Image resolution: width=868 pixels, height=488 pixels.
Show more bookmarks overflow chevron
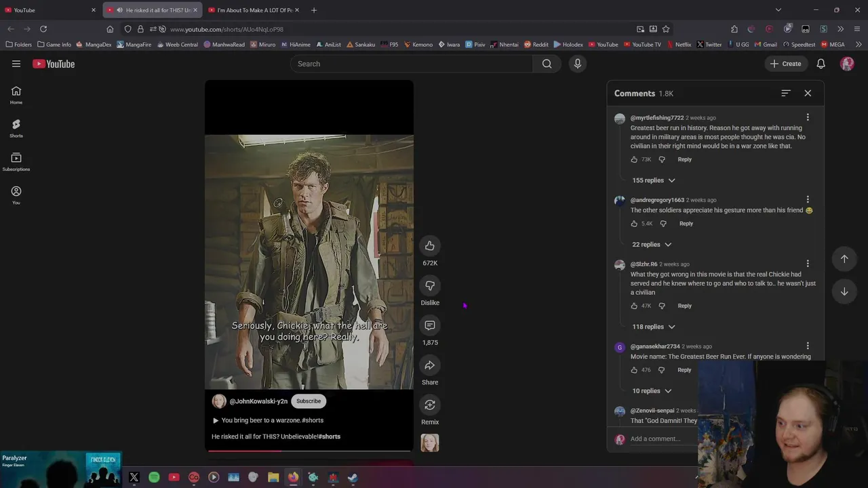pyautogui.click(x=859, y=45)
